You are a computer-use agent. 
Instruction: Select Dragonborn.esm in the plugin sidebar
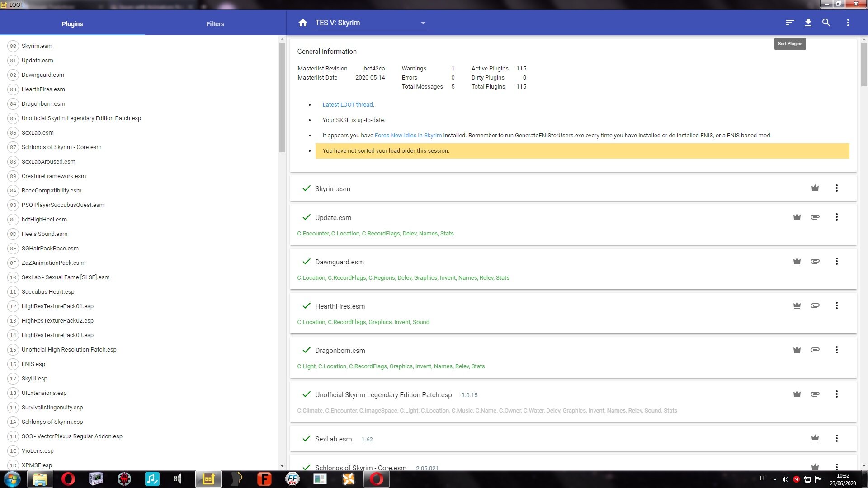coord(43,103)
